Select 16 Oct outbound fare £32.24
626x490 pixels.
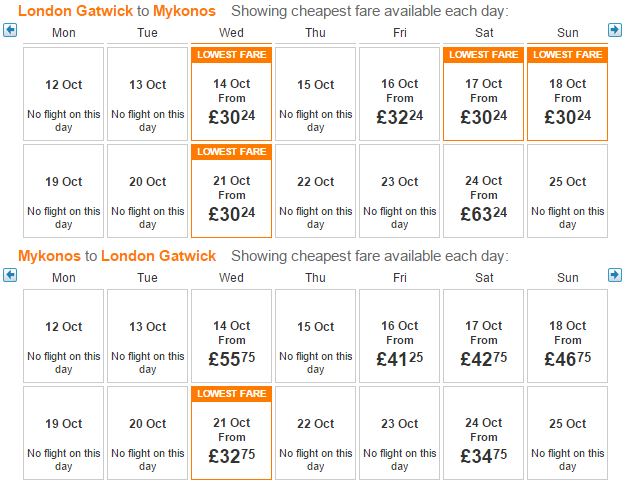tap(400, 94)
